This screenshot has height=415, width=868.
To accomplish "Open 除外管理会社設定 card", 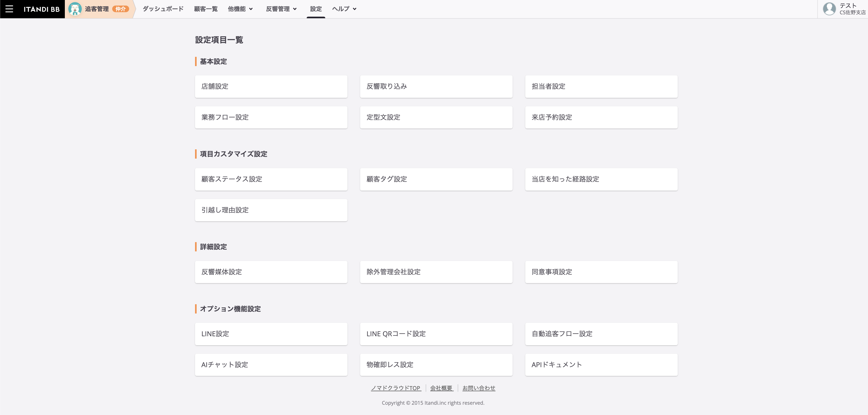I will pos(436,272).
